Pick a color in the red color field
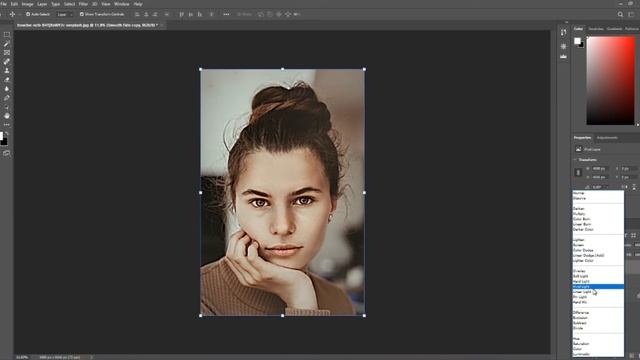Screen dimensions: 640x360 click(x=611, y=80)
